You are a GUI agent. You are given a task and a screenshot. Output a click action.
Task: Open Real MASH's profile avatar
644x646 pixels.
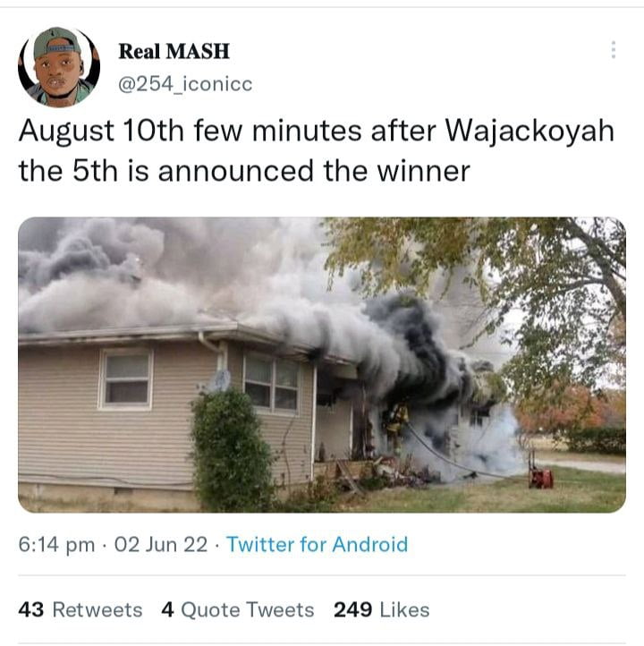tap(59, 67)
